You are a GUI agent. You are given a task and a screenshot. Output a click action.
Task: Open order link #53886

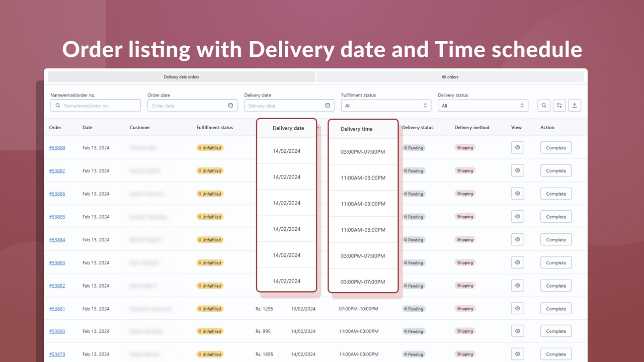57,194
